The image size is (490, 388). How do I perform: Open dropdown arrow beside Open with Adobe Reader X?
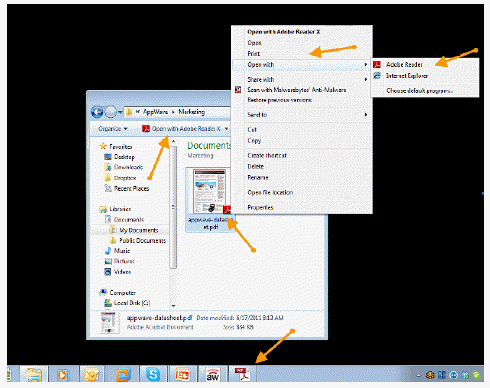226,129
